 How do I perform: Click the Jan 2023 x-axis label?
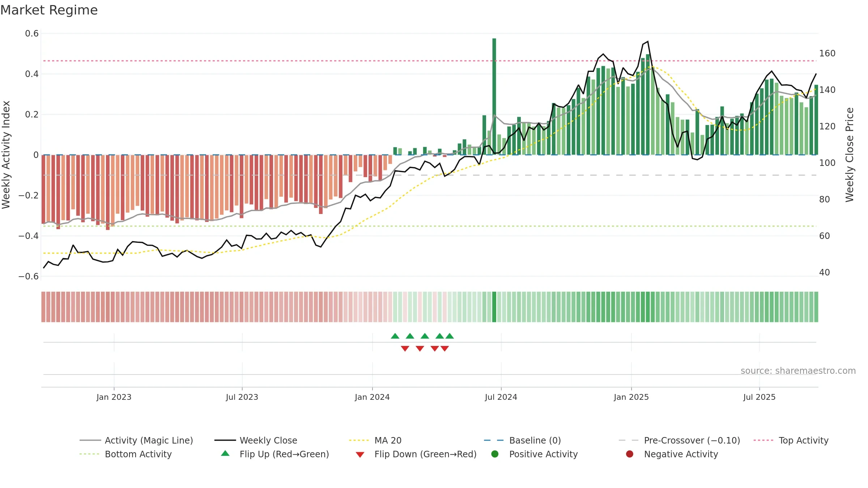(114, 397)
